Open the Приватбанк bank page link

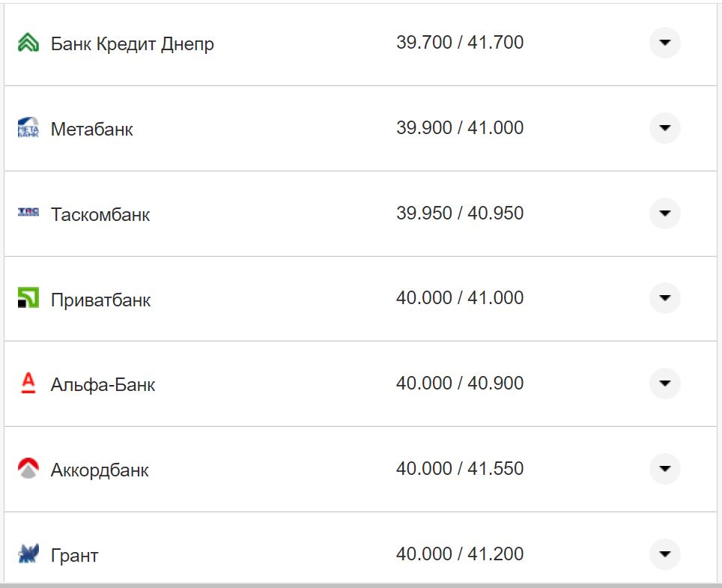[100, 300]
